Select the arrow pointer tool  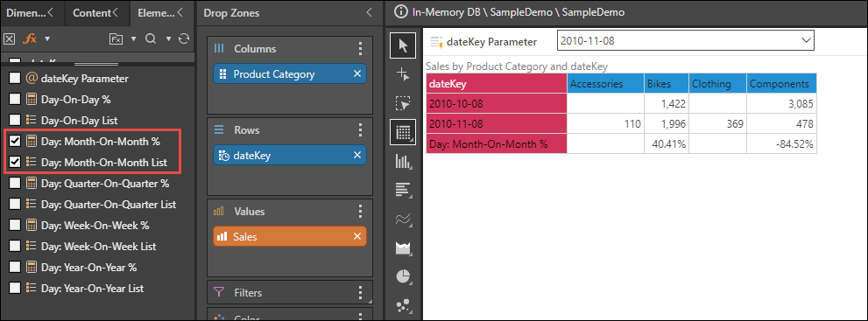pyautogui.click(x=403, y=45)
